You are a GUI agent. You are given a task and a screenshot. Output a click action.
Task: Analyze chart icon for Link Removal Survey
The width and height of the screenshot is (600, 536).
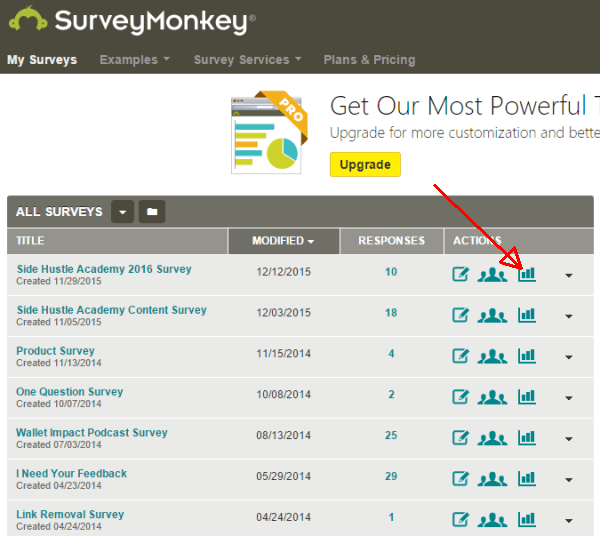(527, 520)
